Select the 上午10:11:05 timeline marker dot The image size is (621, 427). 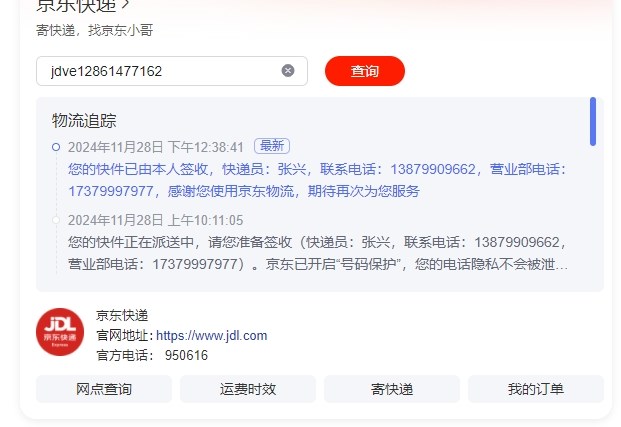pyautogui.click(x=56, y=220)
